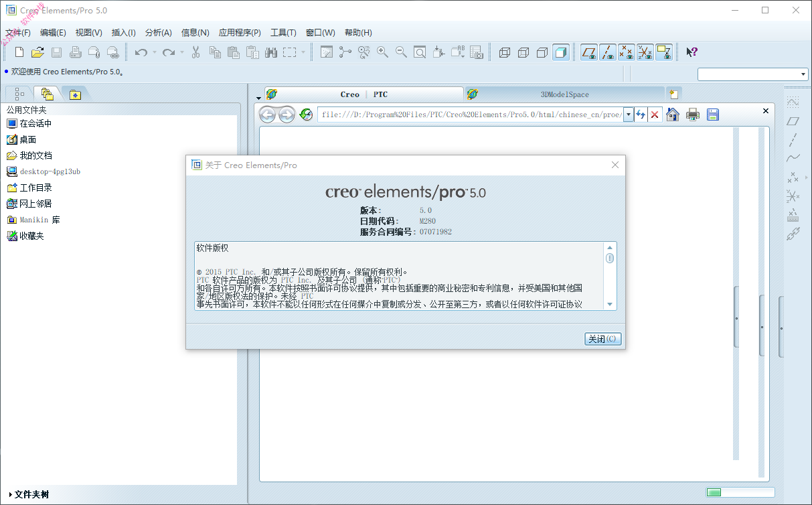Click the Refit to screen icon
Viewport: 812px width, 505px height.
(420, 52)
